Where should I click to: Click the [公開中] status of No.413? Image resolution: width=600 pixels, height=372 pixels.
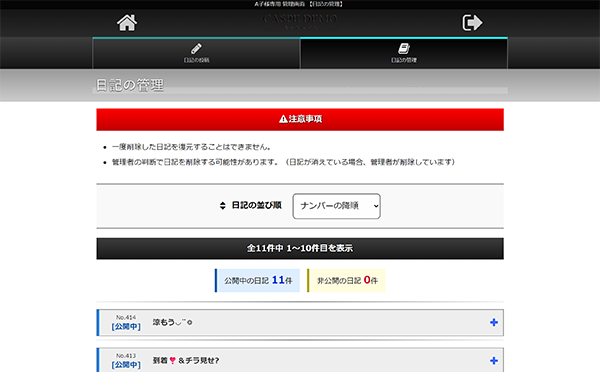coord(126,365)
